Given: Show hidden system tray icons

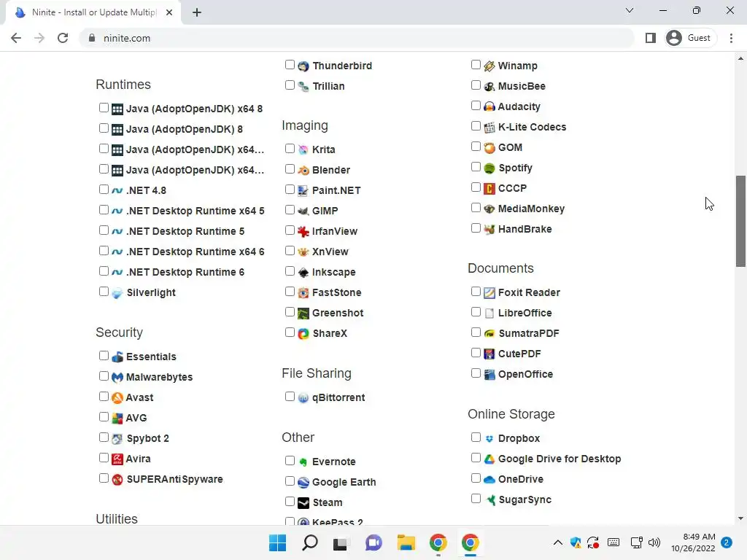Looking at the screenshot, I should (x=558, y=542).
